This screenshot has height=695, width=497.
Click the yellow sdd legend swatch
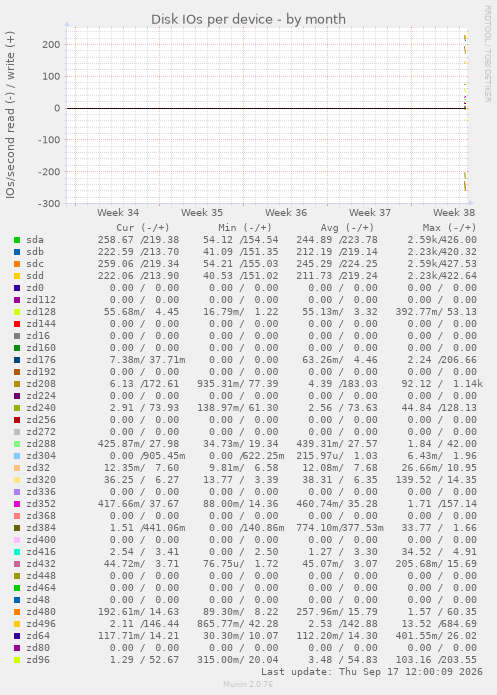click(17, 276)
